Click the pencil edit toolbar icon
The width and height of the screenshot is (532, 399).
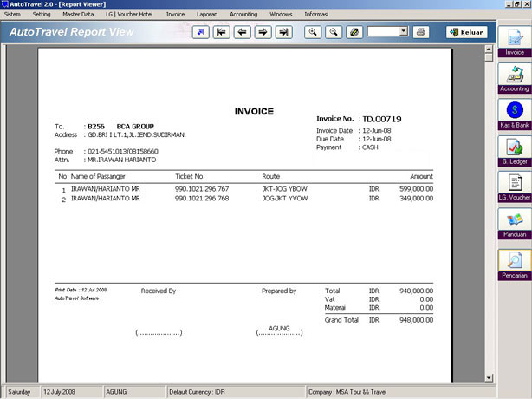pos(354,32)
